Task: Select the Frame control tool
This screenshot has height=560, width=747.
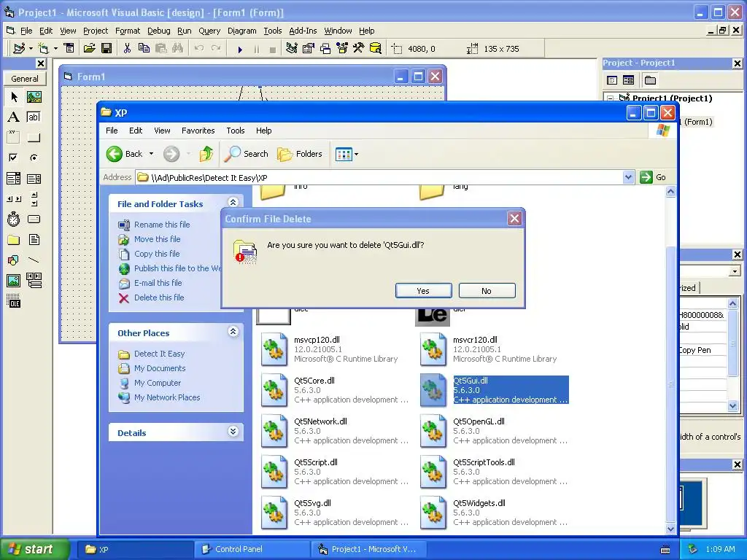Action: (x=14, y=138)
